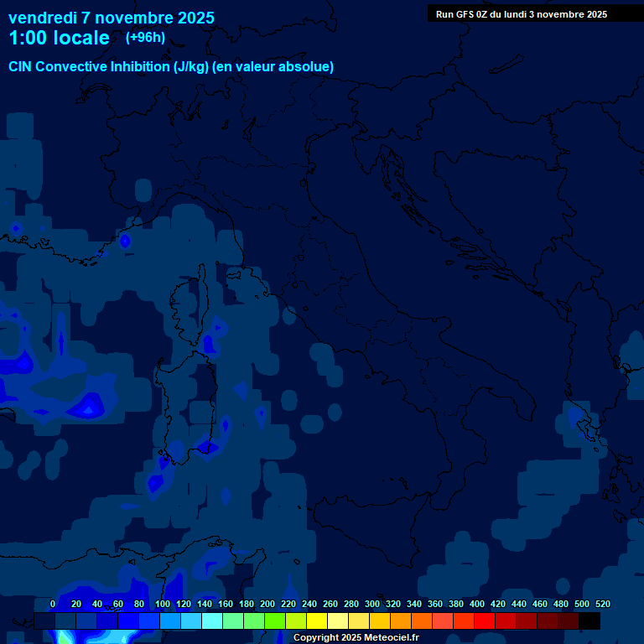The width and height of the screenshot is (644, 644).
Task: Select the azure swatch between 100 and 120
Action: point(170,621)
